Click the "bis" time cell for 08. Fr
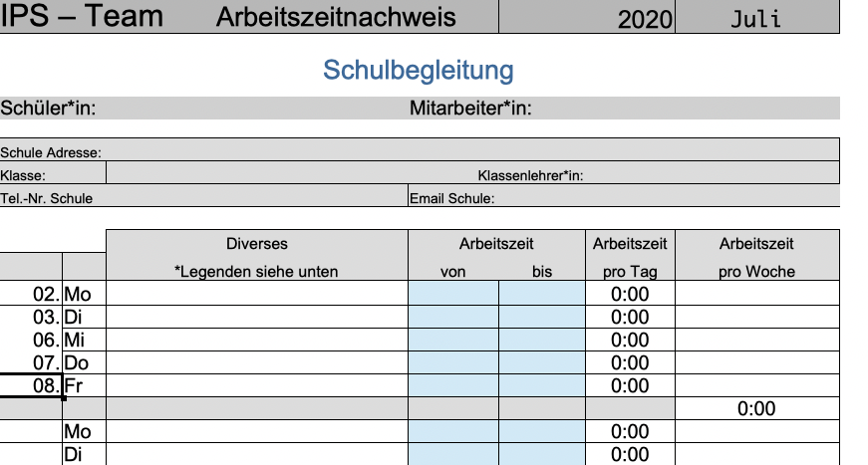This screenshot has height=465, width=868. (x=542, y=386)
